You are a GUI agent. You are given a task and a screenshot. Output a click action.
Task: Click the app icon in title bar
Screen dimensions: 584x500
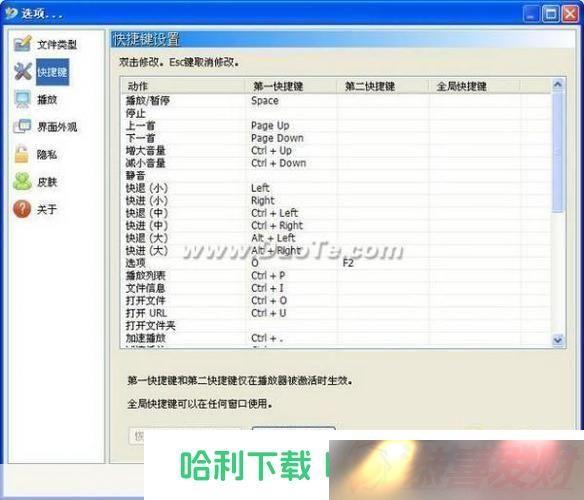(11, 13)
